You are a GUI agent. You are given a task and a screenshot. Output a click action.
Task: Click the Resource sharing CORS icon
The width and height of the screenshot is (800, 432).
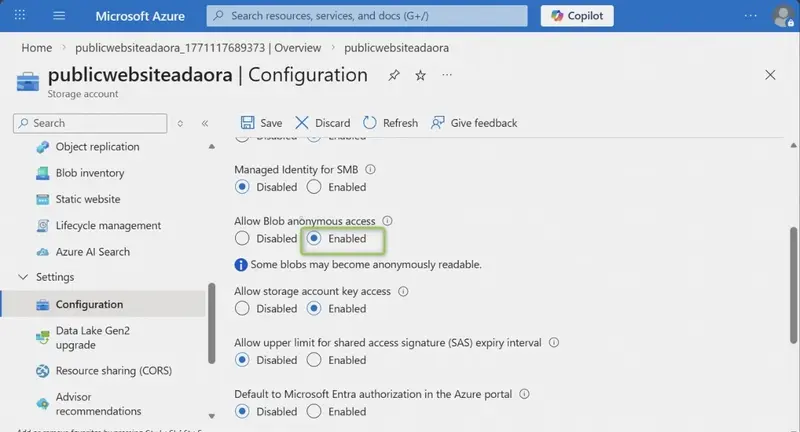[x=43, y=371]
